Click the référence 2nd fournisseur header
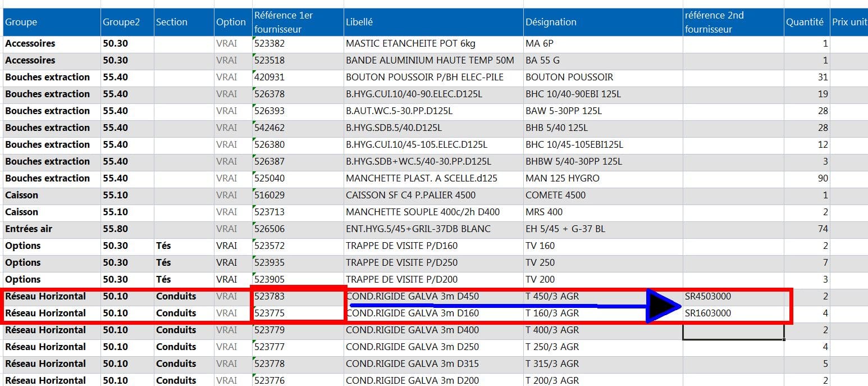This screenshot has height=386, width=868. 733,22
